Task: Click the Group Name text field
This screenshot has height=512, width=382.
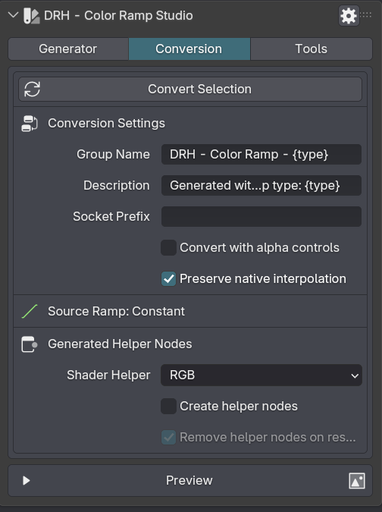Action: [261, 154]
